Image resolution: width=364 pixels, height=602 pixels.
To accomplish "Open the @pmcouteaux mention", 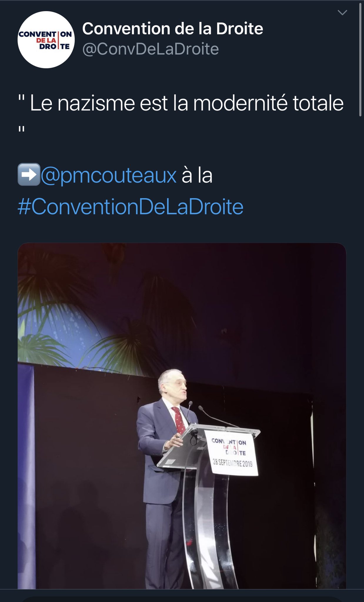I will coord(108,175).
